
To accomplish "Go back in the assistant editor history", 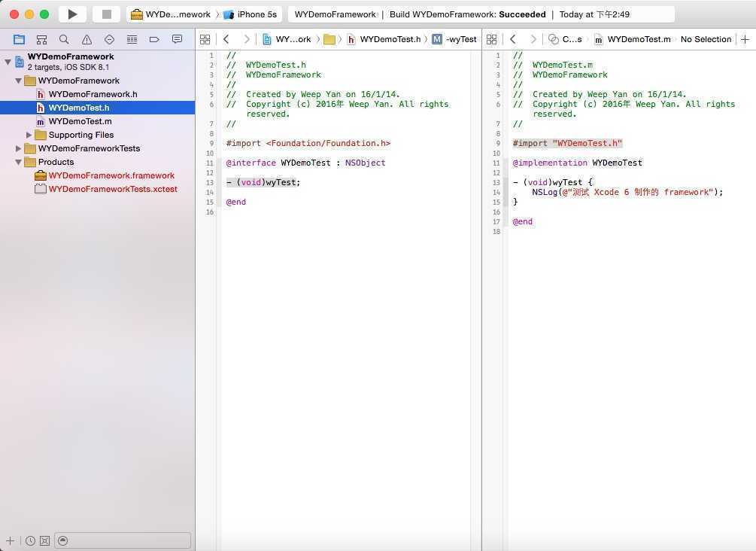I will (x=513, y=40).
